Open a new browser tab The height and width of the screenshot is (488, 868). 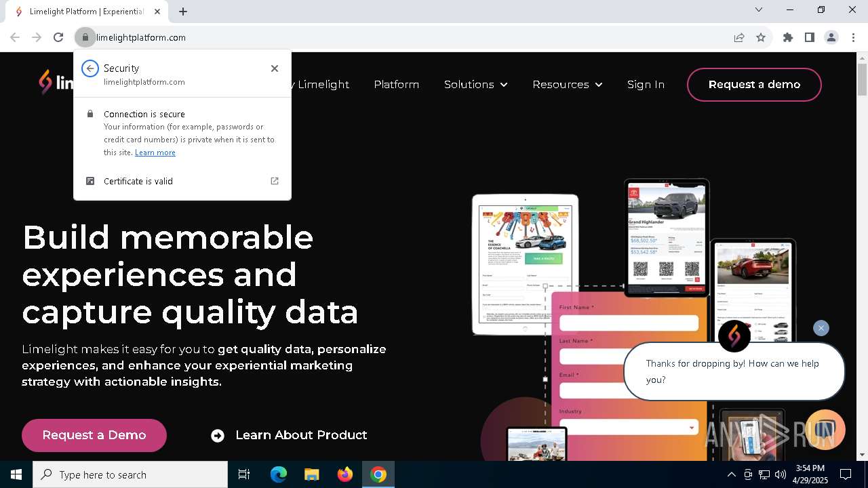pyautogui.click(x=183, y=12)
